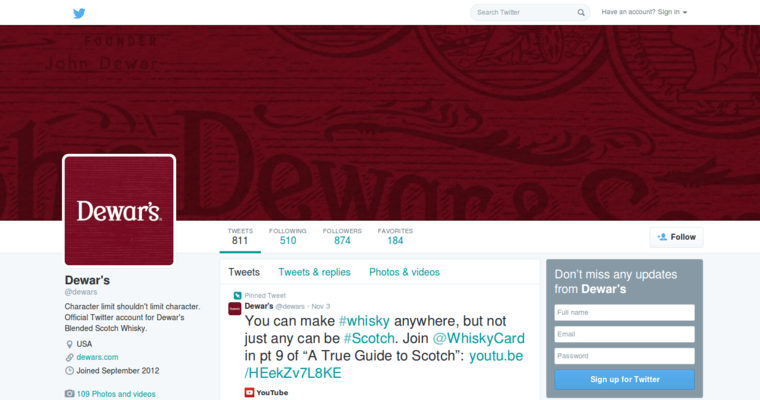This screenshot has width=760, height=400.
Task: Open the Dewar's profile picture
Action: pyautogui.click(x=119, y=210)
